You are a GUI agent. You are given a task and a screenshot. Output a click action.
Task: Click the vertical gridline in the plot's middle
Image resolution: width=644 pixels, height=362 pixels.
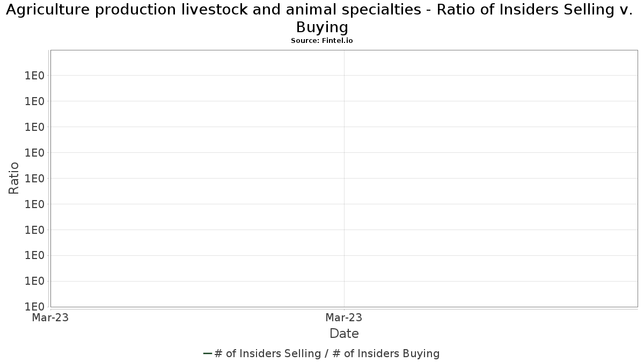point(344,179)
